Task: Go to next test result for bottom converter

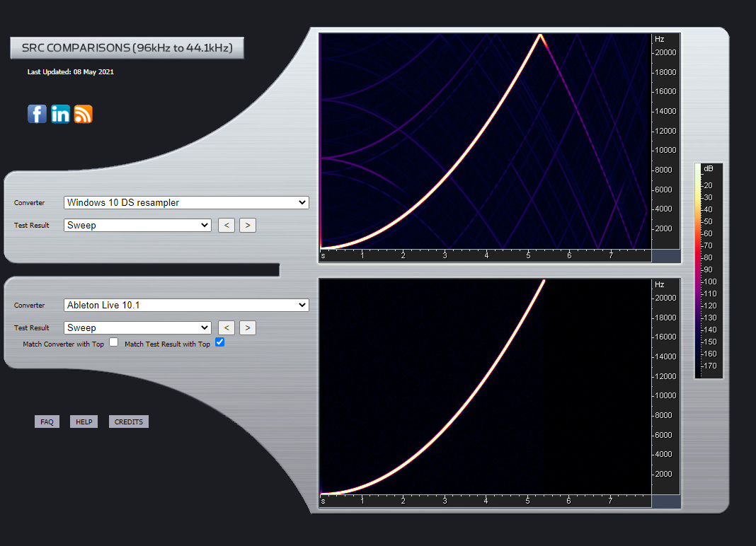Action: tap(248, 328)
